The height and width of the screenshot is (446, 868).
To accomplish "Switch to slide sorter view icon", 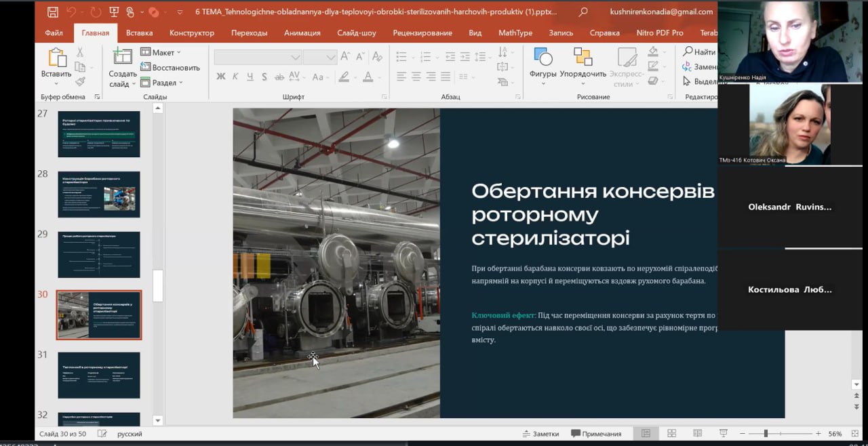I will click(671, 434).
